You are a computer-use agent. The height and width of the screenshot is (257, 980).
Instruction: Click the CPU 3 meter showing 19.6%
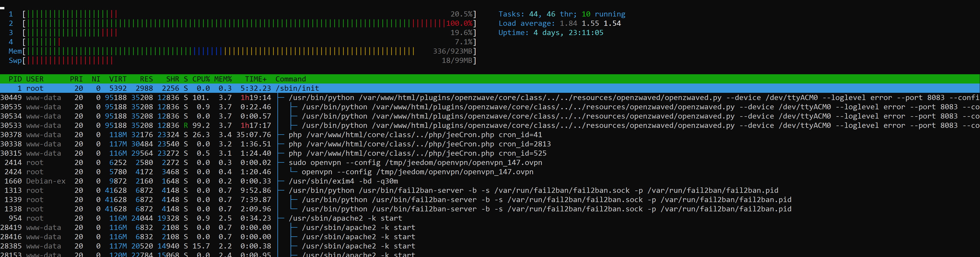coord(242,32)
